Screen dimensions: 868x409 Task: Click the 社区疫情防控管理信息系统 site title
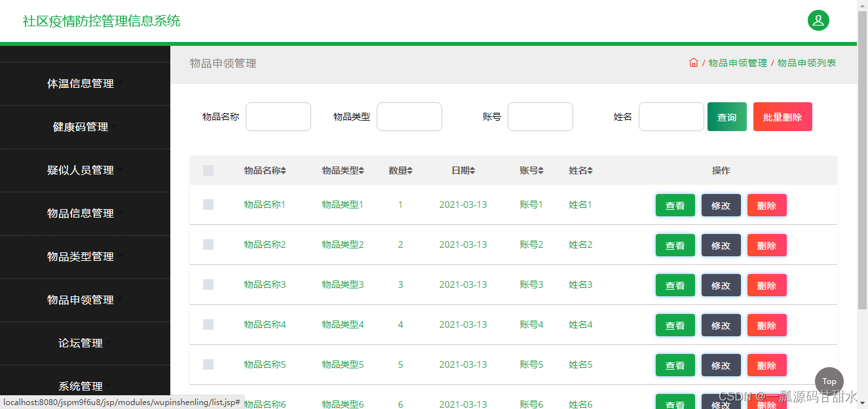tap(102, 21)
